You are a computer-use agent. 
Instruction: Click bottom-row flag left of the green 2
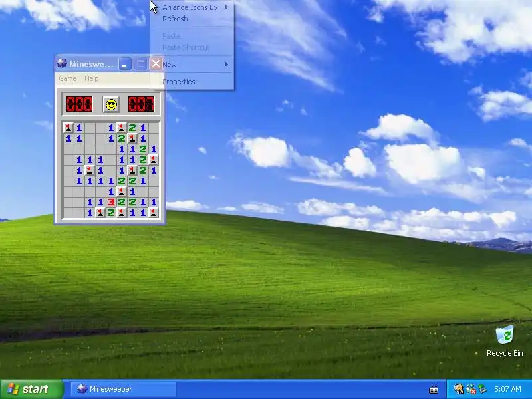[x=100, y=213]
